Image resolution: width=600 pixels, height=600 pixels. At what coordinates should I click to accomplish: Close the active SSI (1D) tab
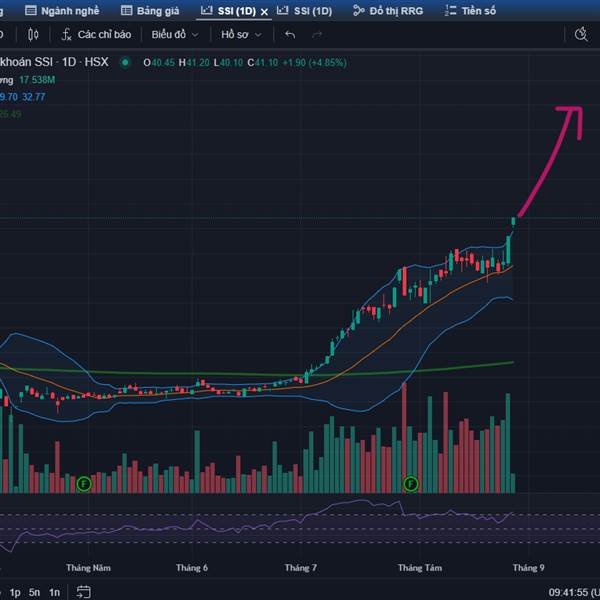coord(264,12)
